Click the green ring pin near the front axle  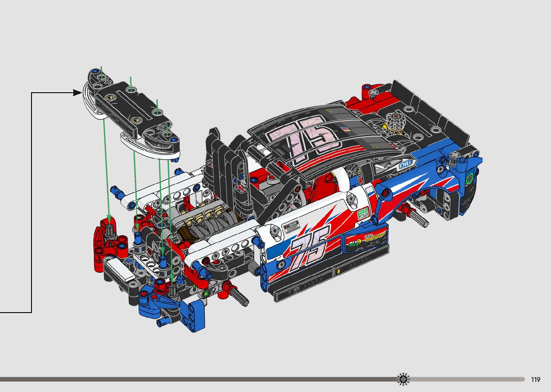206,293
